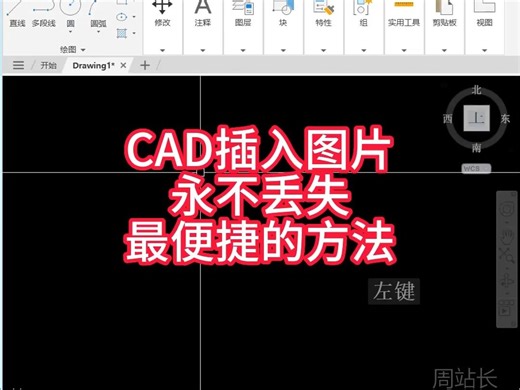The image size is (520, 390).
Task: Switch to the 开始 (Start) tab
Action: click(x=48, y=65)
